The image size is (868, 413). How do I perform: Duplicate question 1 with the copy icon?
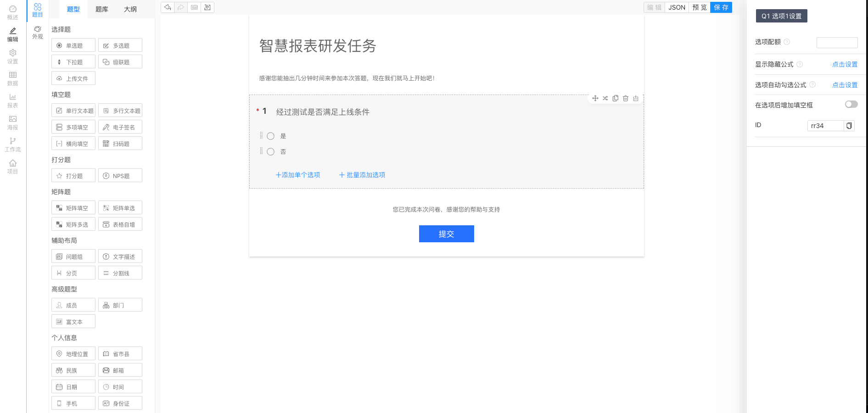[x=616, y=98]
